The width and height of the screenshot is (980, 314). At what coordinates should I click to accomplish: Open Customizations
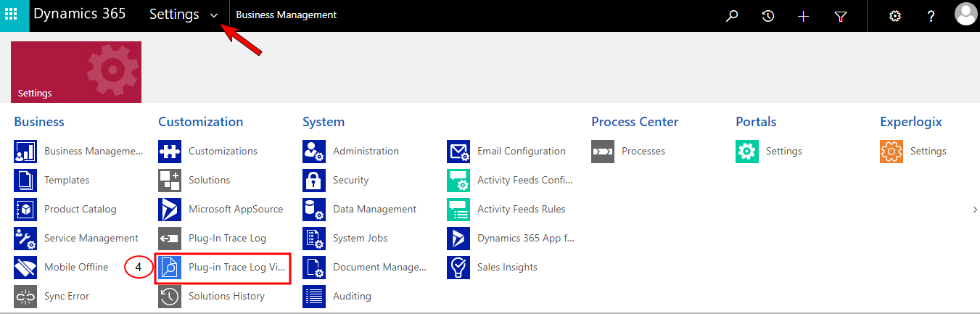tap(223, 151)
